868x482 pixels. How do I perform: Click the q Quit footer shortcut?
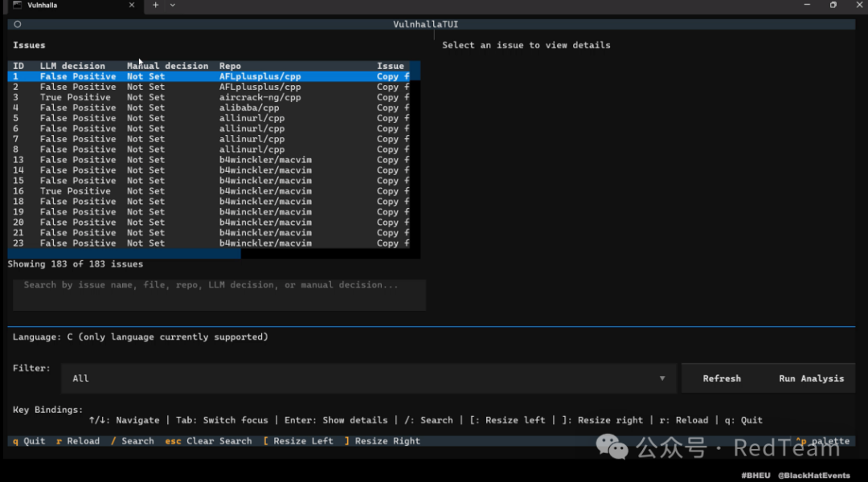pos(29,441)
